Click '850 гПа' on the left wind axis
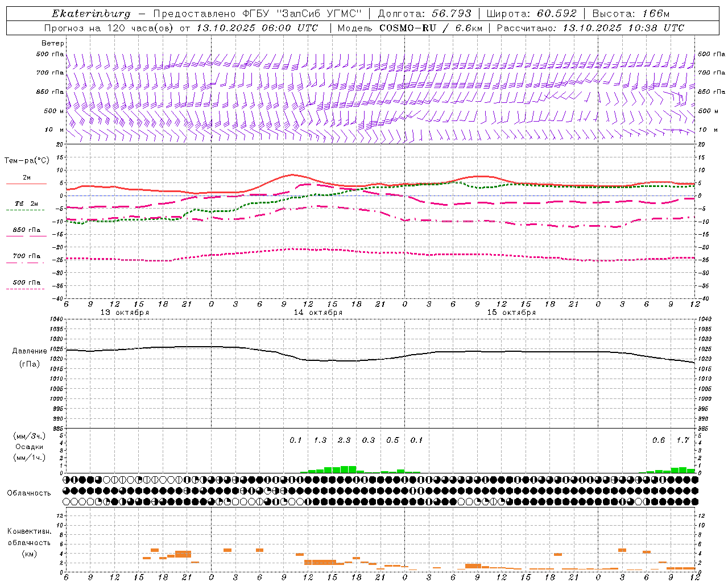 (50, 92)
